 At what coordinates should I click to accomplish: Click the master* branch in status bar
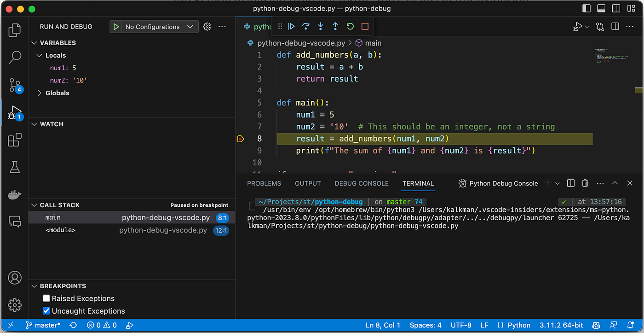click(x=43, y=325)
